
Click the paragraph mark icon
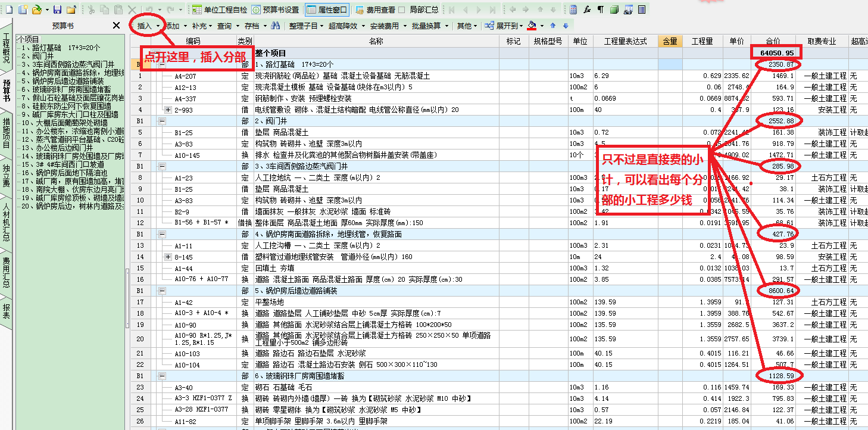pos(600,10)
